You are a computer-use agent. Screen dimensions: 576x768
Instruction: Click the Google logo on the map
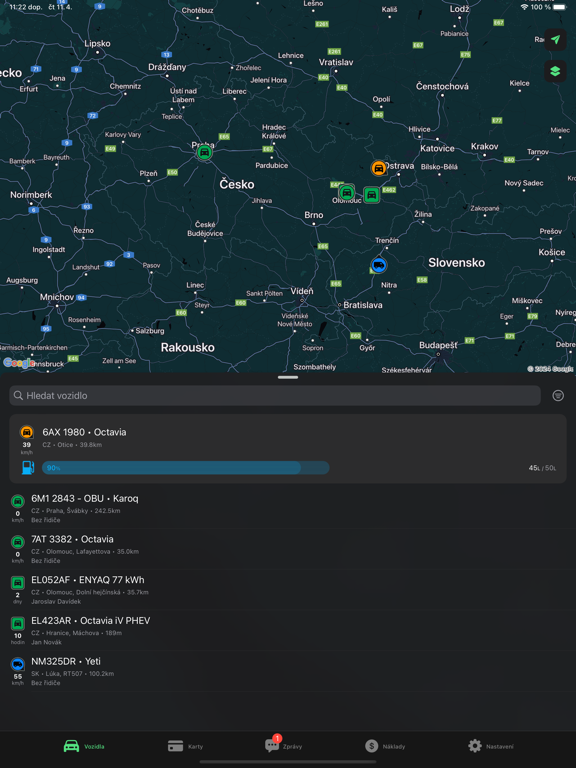click(x=18, y=363)
